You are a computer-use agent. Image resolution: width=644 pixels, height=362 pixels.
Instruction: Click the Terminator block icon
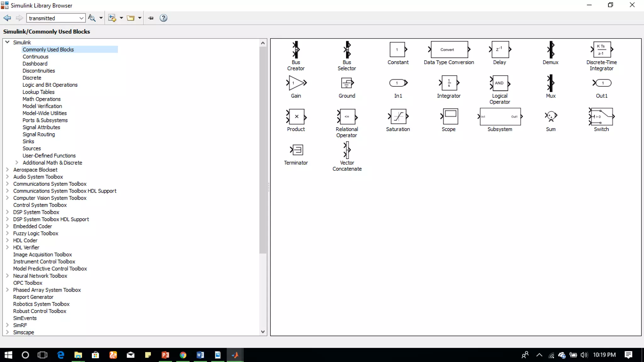pos(297,150)
